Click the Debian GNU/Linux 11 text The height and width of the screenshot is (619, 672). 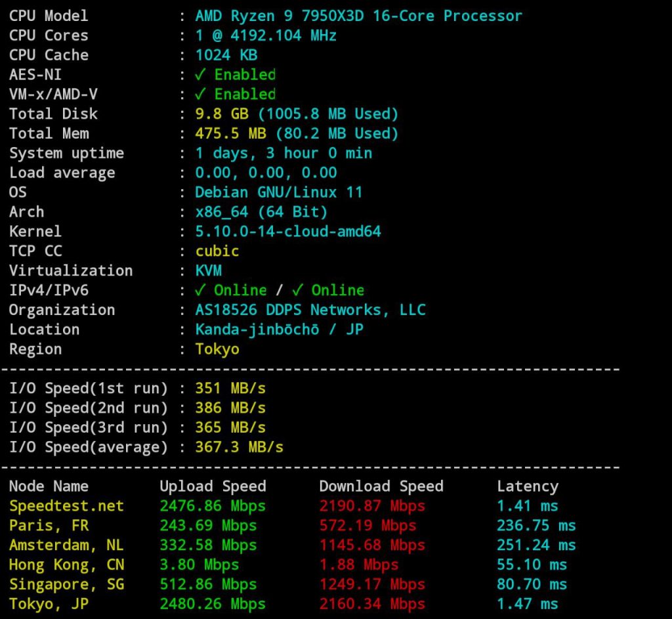tap(278, 192)
